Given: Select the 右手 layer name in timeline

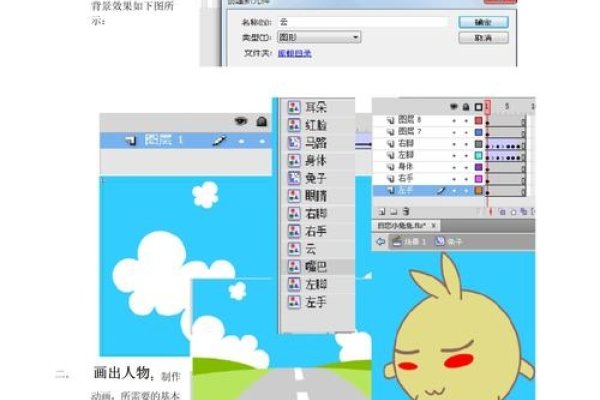Looking at the screenshot, I should 406,178.
